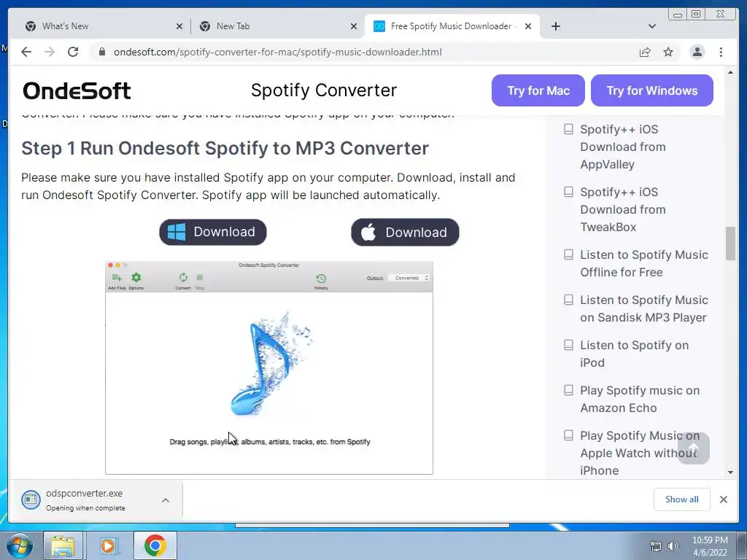Open a new browser tab

555,26
